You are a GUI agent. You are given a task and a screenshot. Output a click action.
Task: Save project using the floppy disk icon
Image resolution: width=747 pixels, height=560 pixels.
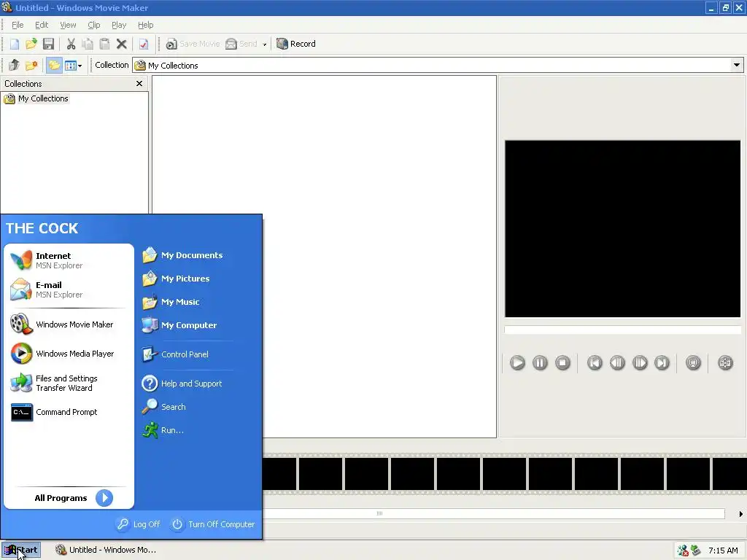coord(48,44)
